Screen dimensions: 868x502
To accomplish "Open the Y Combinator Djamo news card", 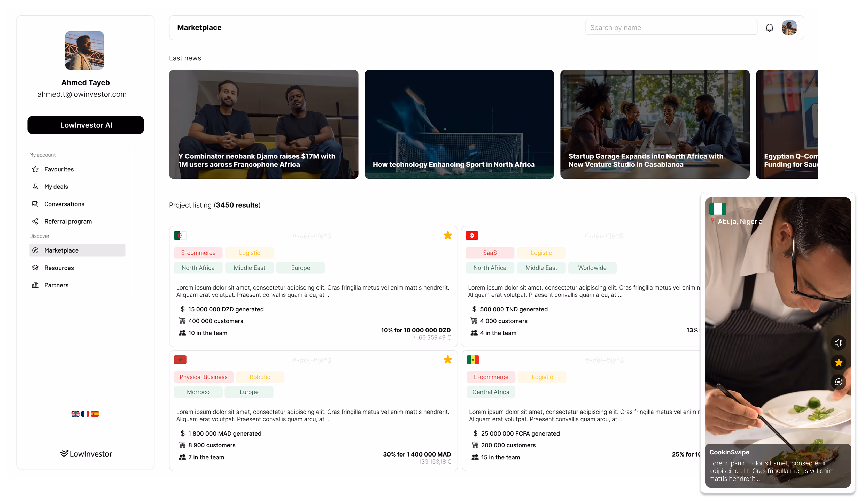I will coord(263,124).
